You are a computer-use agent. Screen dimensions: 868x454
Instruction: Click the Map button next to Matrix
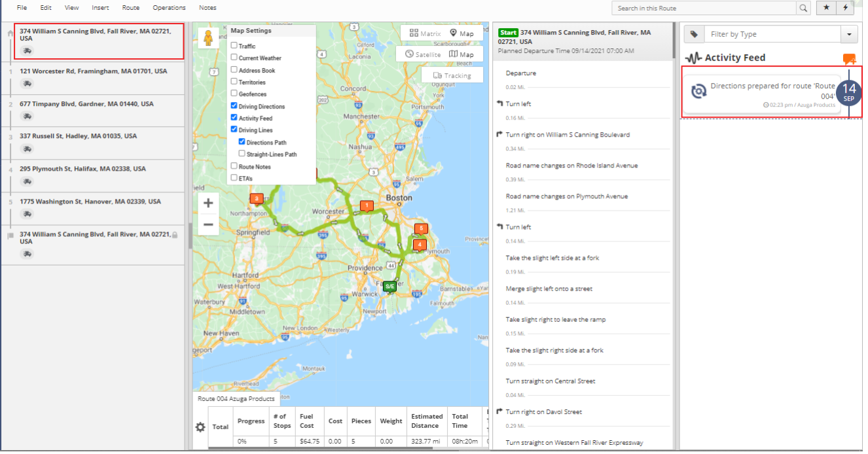[x=462, y=33]
